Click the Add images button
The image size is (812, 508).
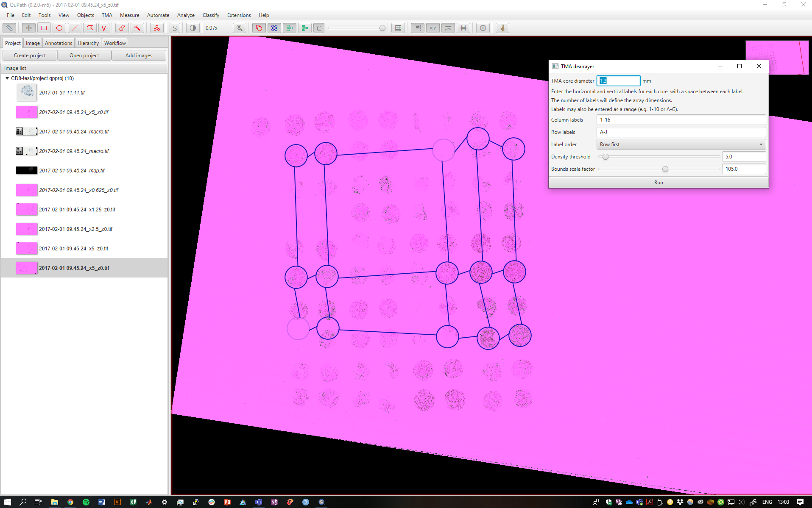(139, 55)
